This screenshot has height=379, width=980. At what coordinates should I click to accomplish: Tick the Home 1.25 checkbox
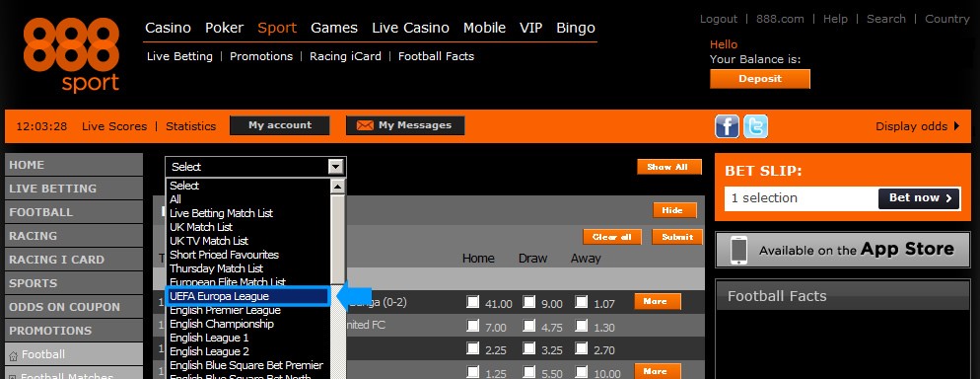(x=473, y=371)
